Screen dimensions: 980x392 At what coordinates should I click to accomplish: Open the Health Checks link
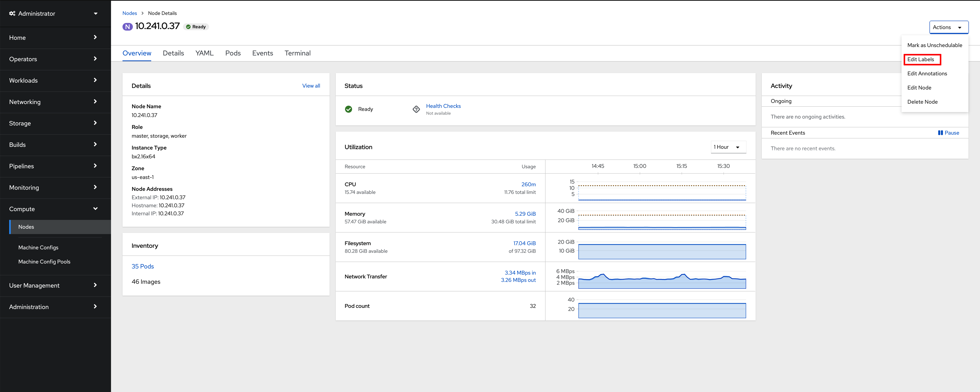(443, 106)
